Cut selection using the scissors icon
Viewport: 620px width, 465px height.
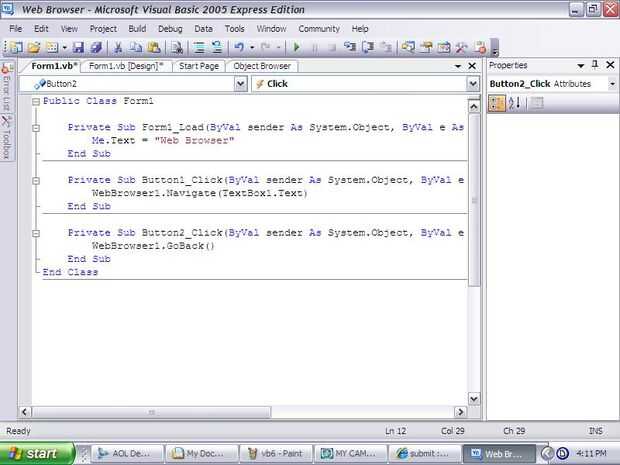[x=118, y=47]
